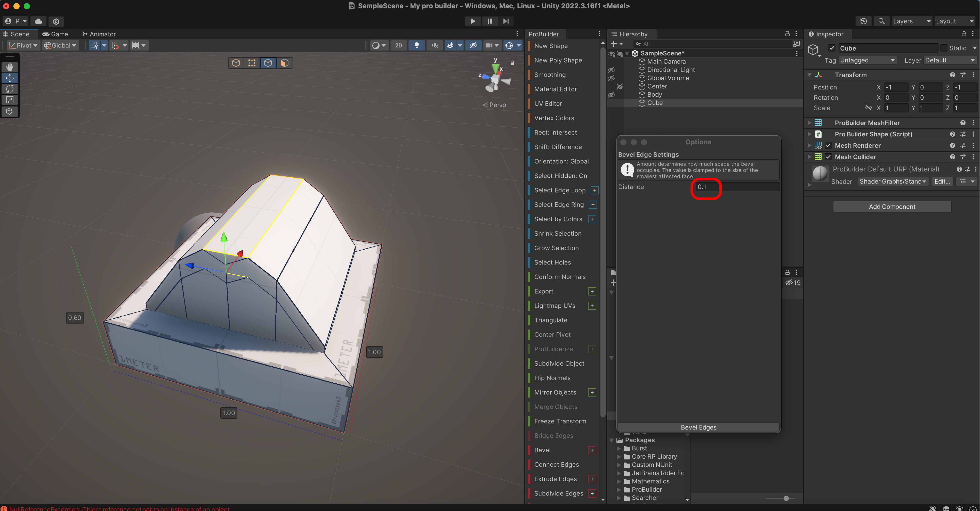Select the Scale tool

click(x=10, y=100)
